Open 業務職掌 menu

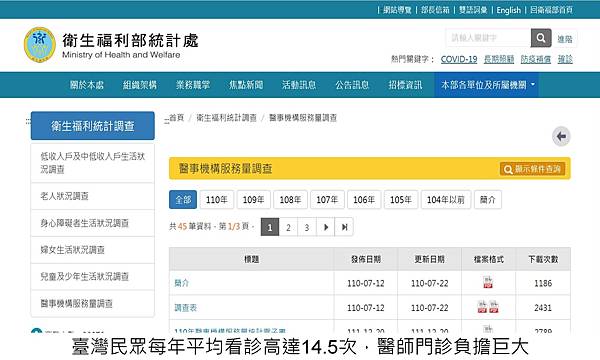point(193,85)
